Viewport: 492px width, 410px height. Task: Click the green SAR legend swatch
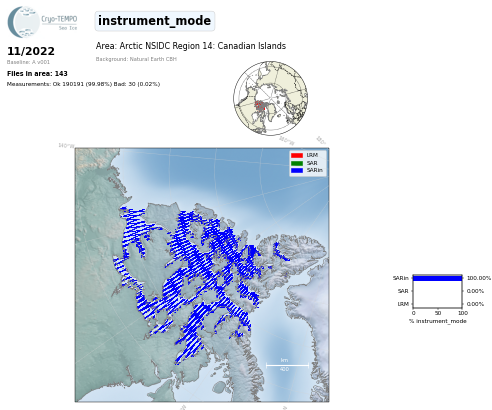point(297,163)
